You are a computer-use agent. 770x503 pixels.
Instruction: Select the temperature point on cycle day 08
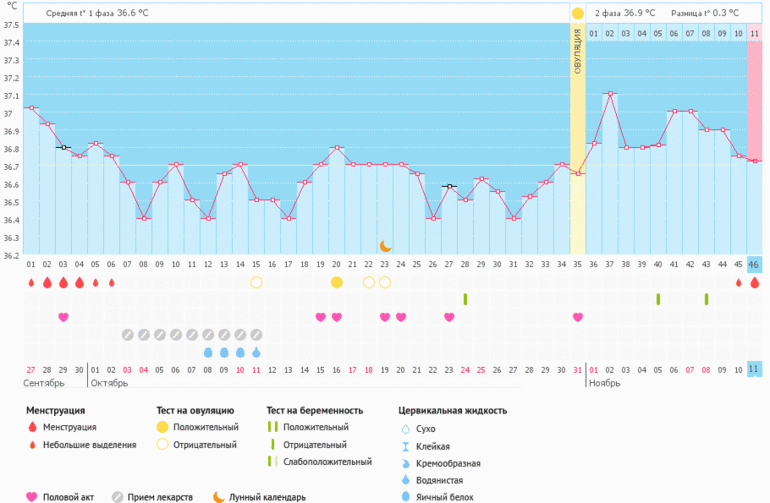pyautogui.click(x=144, y=218)
